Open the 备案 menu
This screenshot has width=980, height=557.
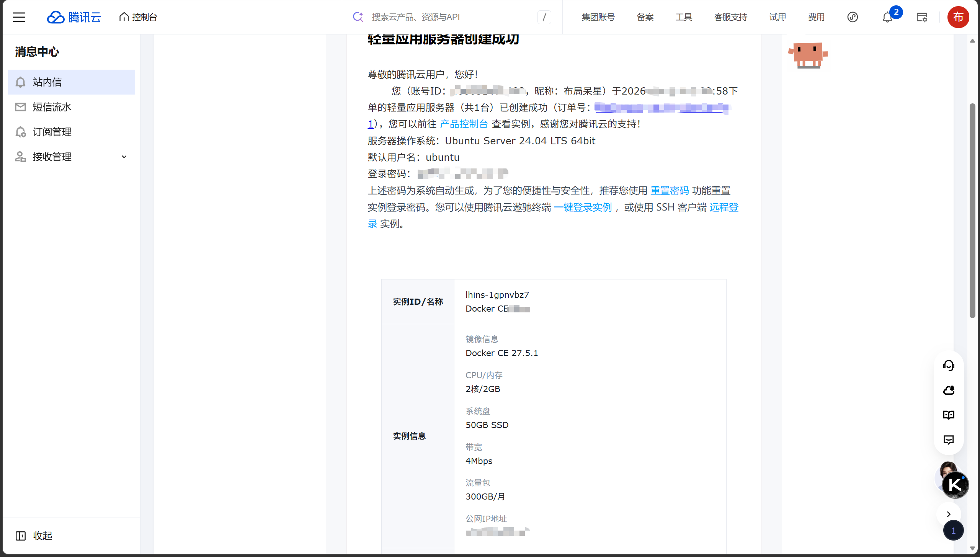click(645, 17)
